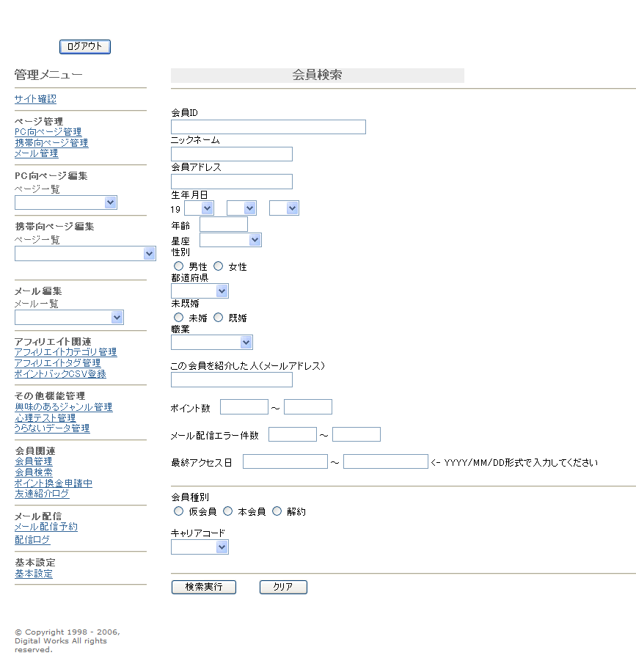Screen dimensions: 636x672
Task: Open アフィリエイトタグ管理 link
Action: tap(57, 363)
